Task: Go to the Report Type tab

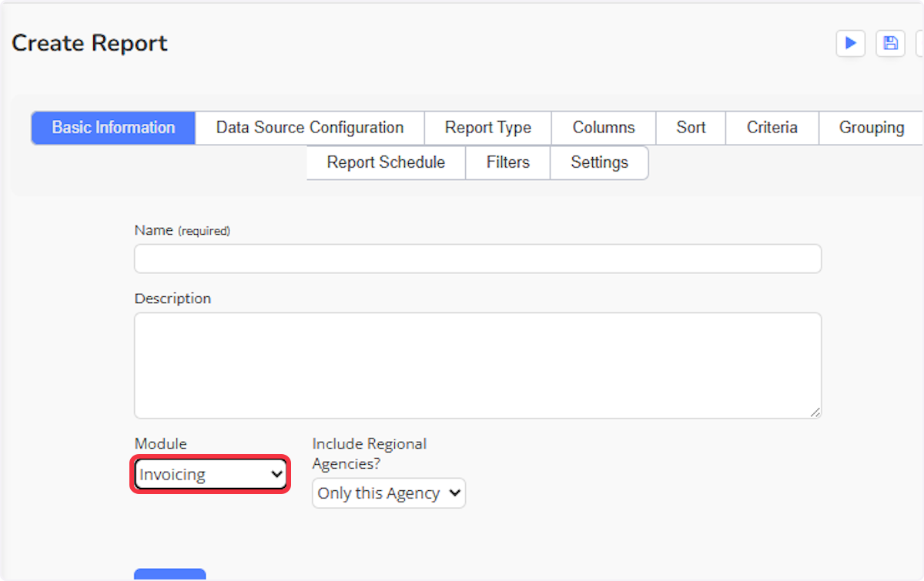Action: click(488, 128)
